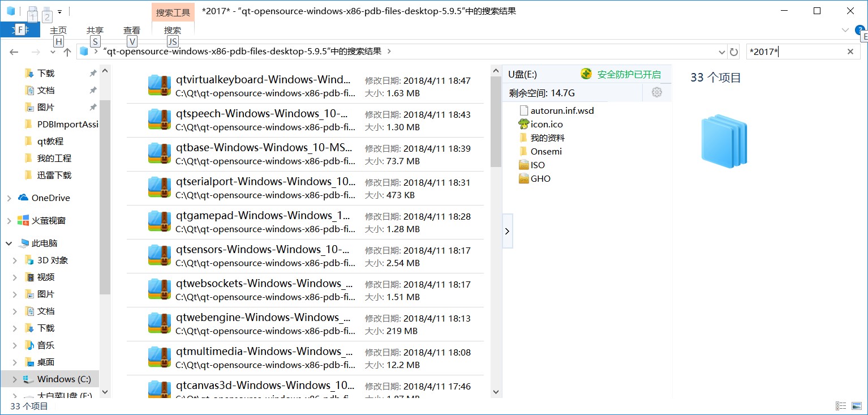This screenshot has width=868, height=415.
Task: Open U-disk panel settings gear icon
Action: 657,92
